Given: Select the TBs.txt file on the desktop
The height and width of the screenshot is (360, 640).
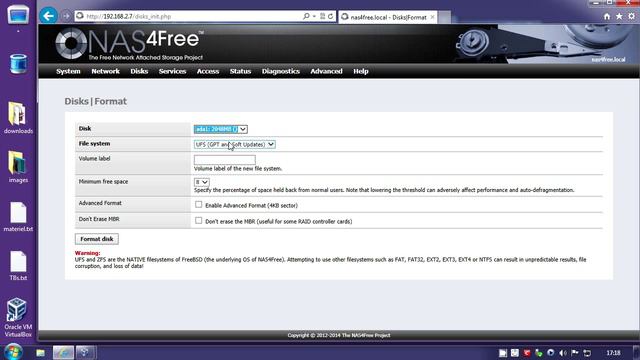Looking at the screenshot, I should click(x=18, y=265).
